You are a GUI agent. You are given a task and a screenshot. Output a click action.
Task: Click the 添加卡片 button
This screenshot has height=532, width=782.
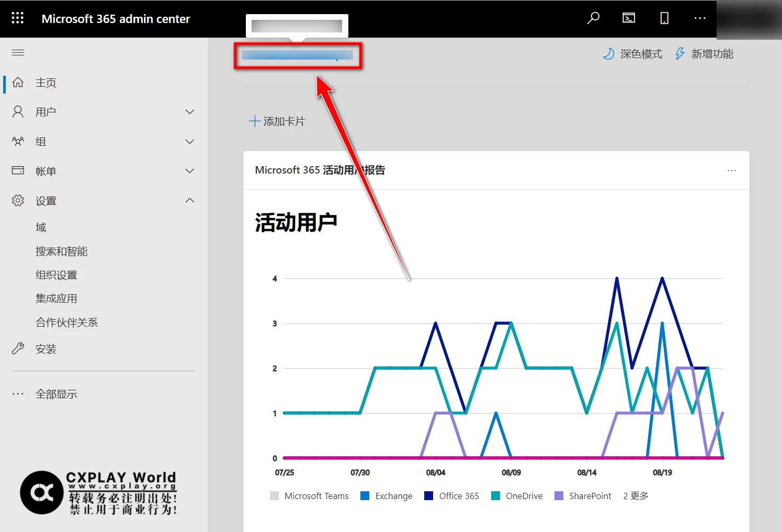[x=277, y=121]
